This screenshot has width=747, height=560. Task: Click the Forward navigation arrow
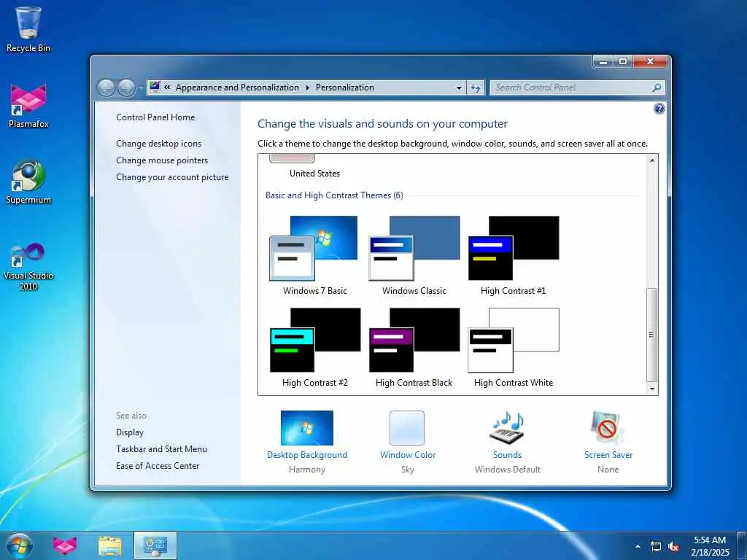126,87
